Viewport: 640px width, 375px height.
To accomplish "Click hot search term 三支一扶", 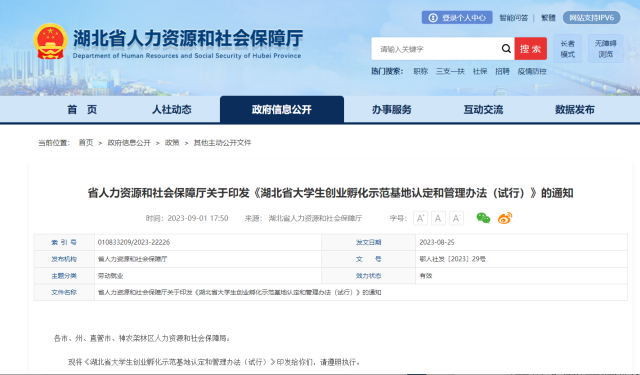I will pyautogui.click(x=450, y=71).
